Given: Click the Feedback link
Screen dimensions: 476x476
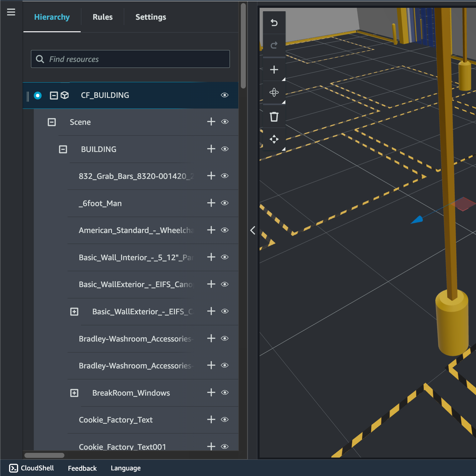Looking at the screenshot, I should coord(82,468).
